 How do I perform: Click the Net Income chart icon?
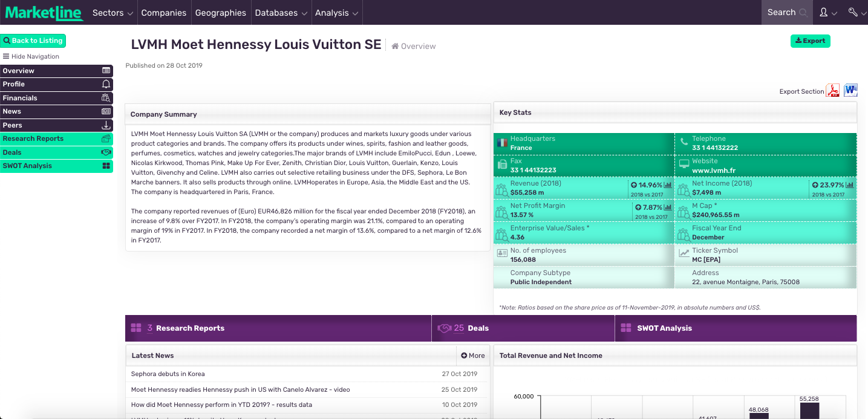850,185
